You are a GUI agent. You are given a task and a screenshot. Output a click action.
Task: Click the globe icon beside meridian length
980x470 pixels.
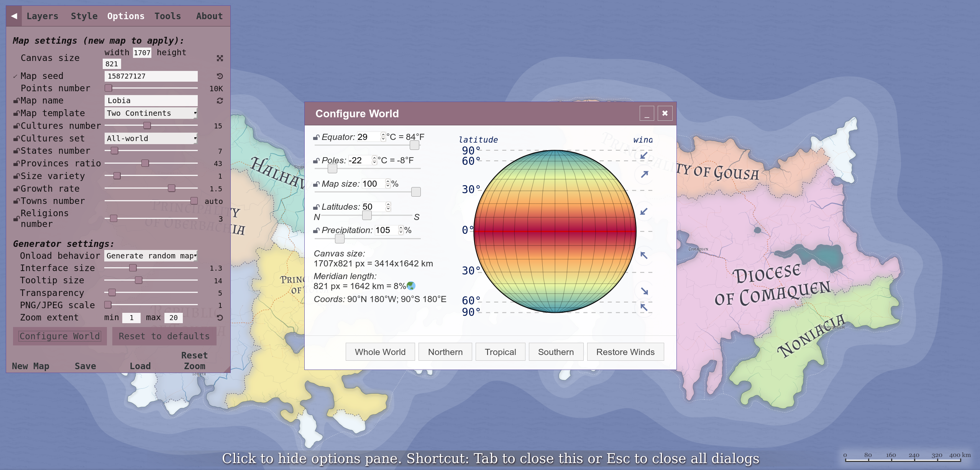pyautogui.click(x=411, y=286)
